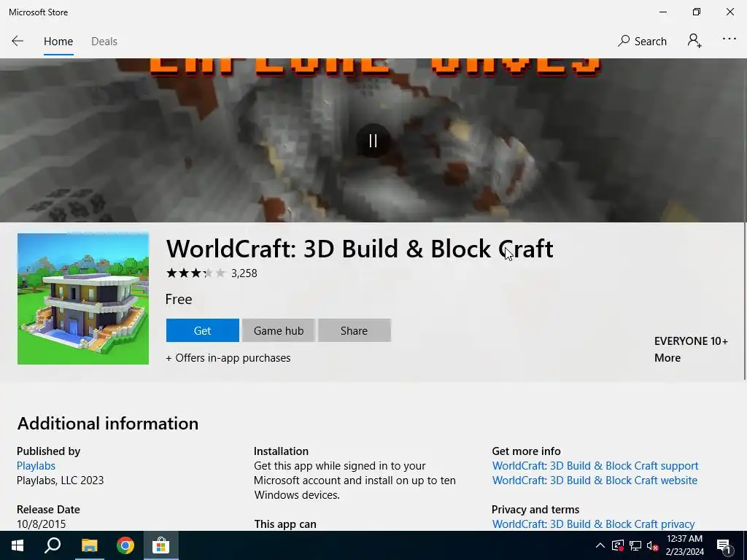Click the Playlabs, LLC 2023 text
This screenshot has height=560, width=747.
click(x=60, y=481)
